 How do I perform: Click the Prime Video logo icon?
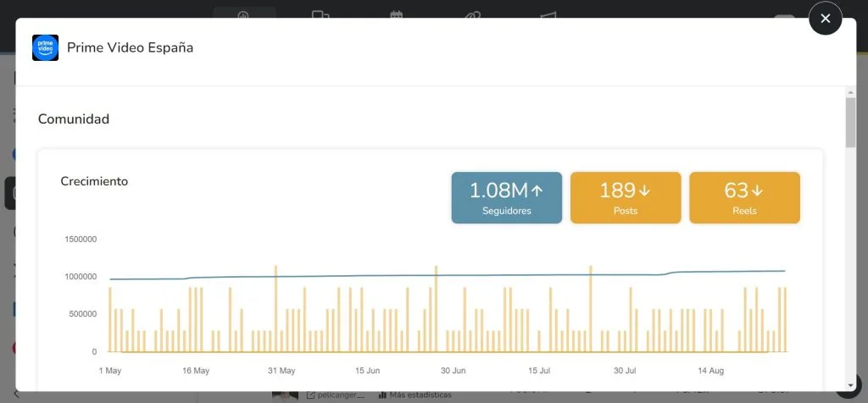click(46, 47)
